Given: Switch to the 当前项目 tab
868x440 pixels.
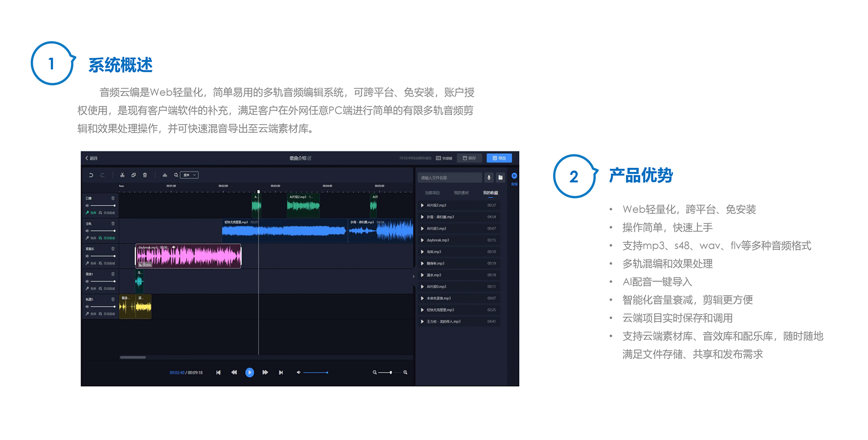Looking at the screenshot, I should click(x=432, y=193).
